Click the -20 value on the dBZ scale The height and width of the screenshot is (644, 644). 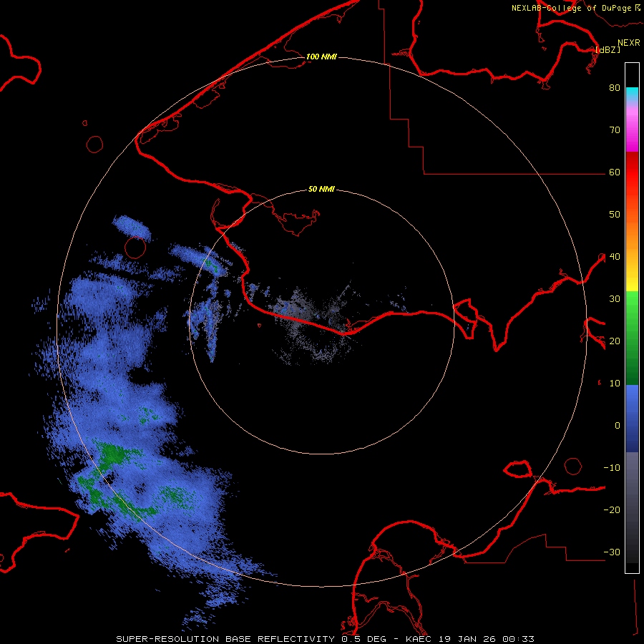[x=612, y=510]
